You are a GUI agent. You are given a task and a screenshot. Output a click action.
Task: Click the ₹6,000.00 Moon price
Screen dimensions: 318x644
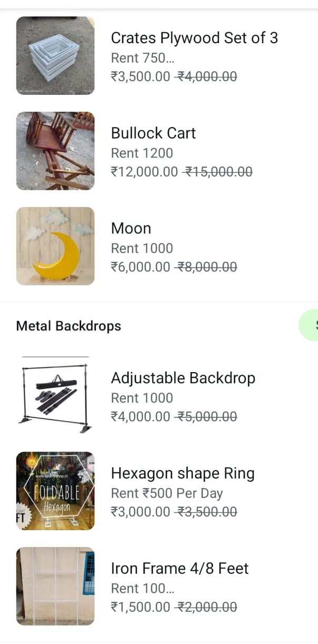(140, 267)
